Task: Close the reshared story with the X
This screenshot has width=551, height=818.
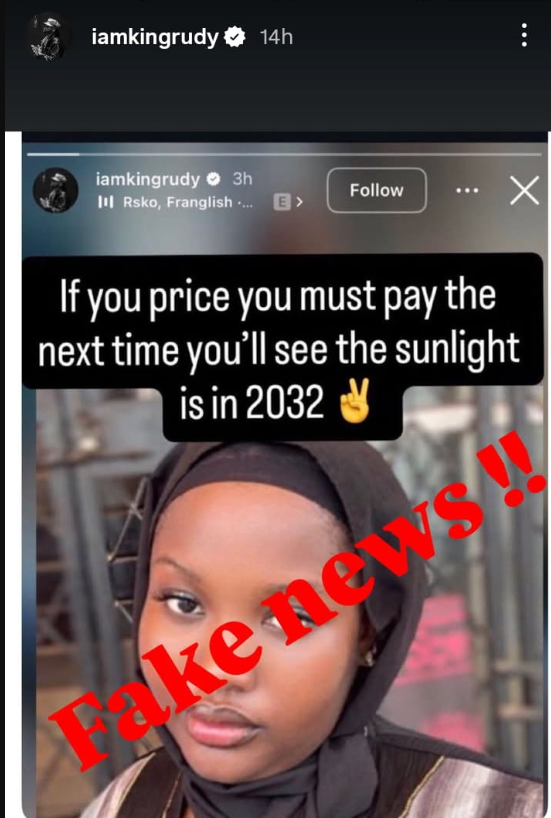Action: click(524, 190)
